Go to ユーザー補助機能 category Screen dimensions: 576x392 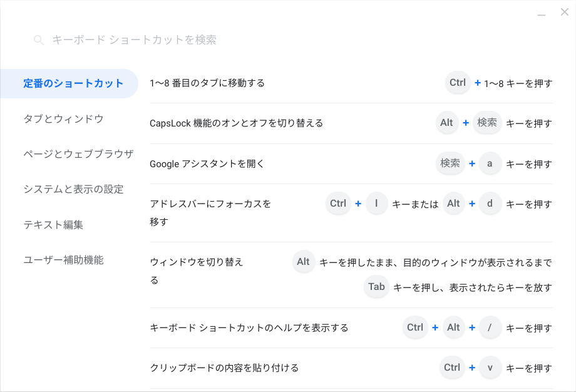point(63,259)
